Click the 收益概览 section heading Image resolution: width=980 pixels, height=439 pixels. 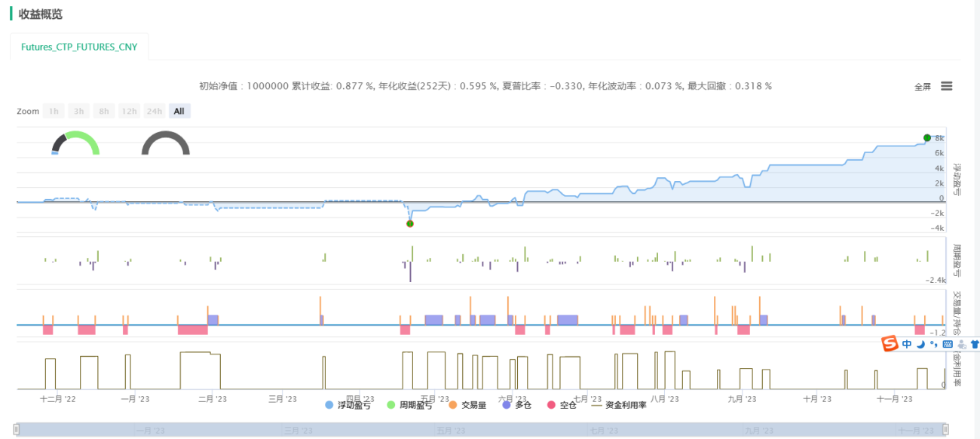[x=41, y=14]
